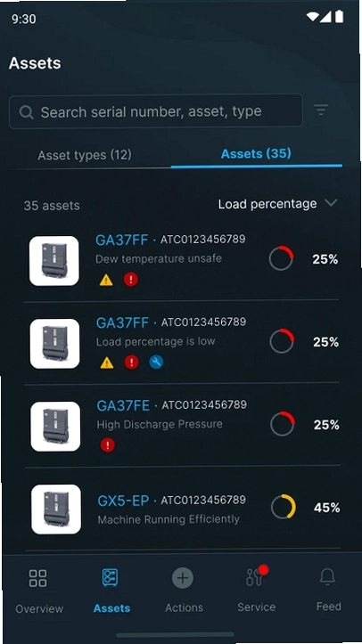Open GA37FE asset link

click(x=123, y=406)
